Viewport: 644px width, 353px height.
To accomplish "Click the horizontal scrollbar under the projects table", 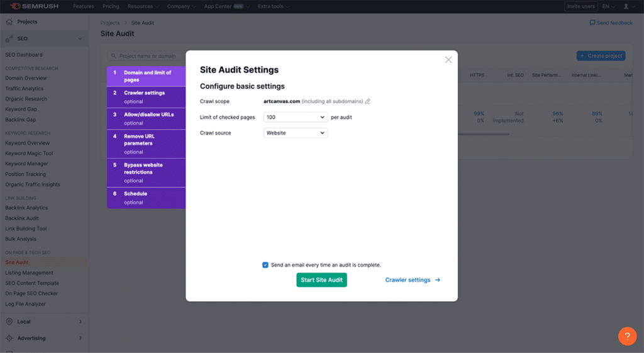I will 484,135.
